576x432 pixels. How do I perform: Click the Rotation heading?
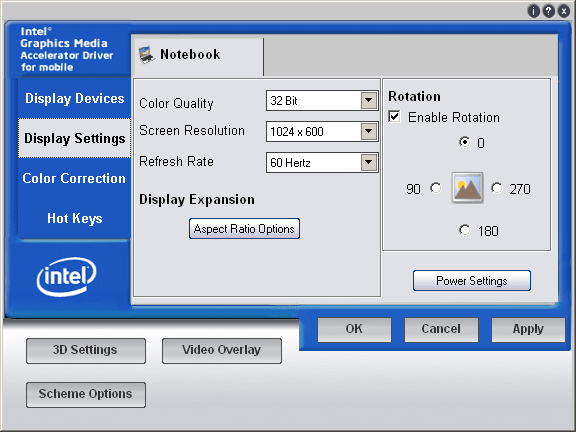(x=414, y=96)
